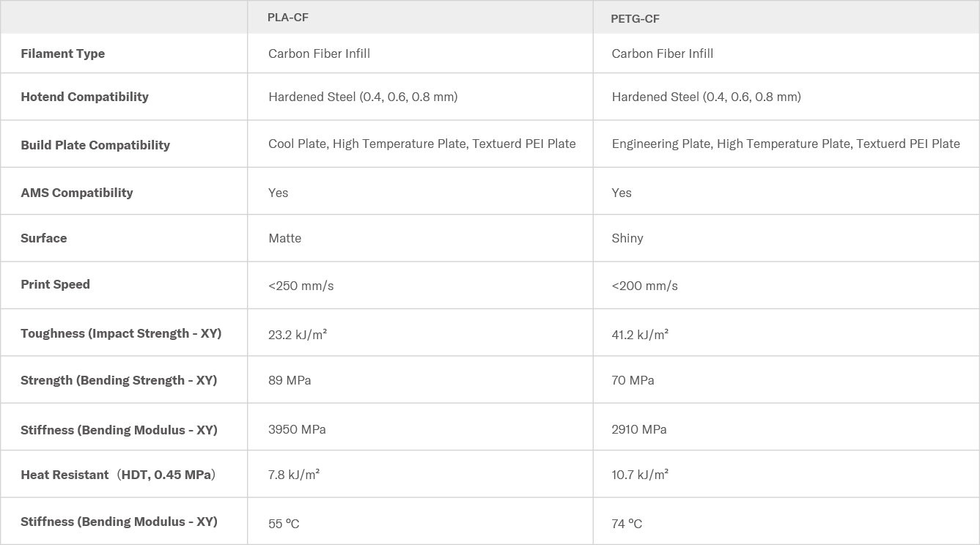Click the Matte surface value

pyautogui.click(x=284, y=238)
